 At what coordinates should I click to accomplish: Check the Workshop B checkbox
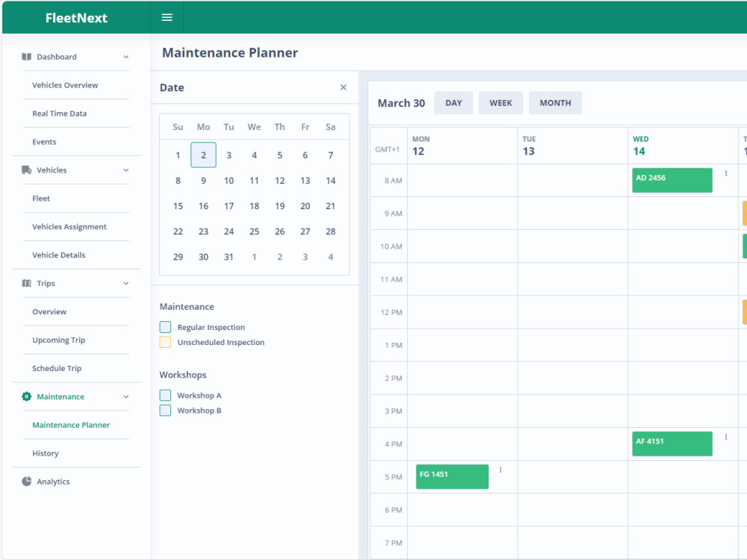165,411
